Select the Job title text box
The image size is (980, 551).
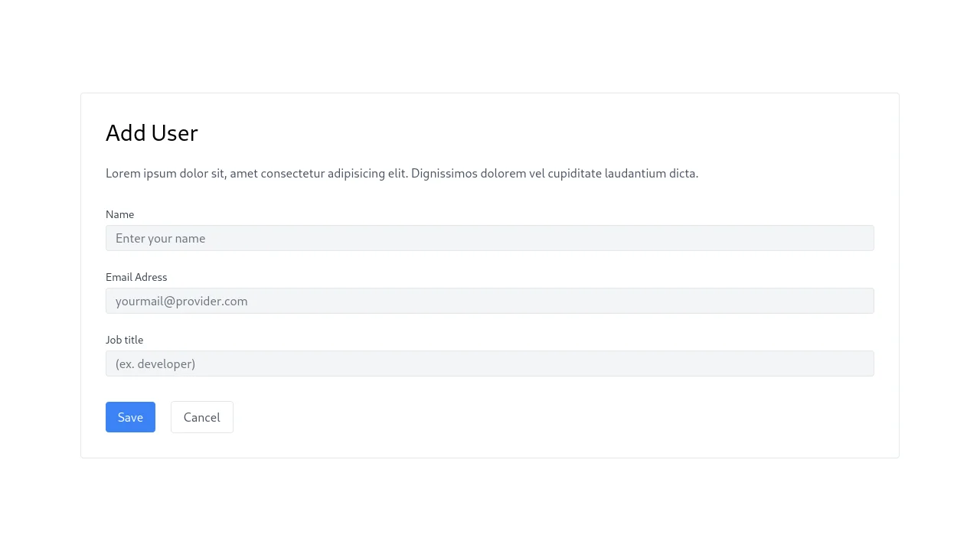(x=489, y=364)
